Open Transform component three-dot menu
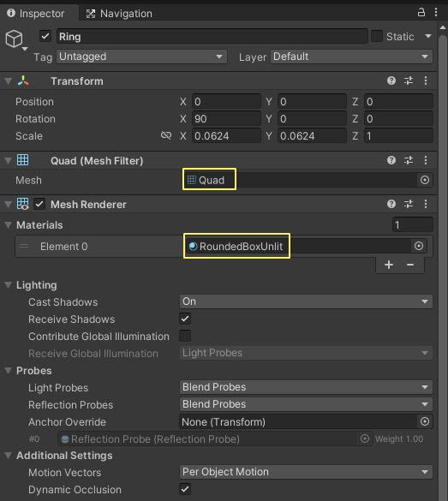 (426, 81)
